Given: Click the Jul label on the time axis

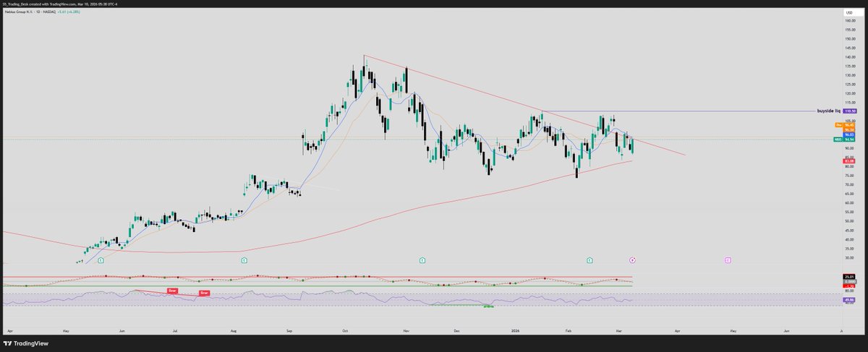Looking at the screenshot, I should pos(176,331).
